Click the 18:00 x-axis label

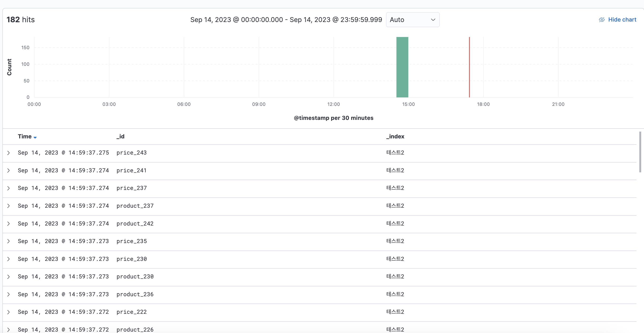click(483, 104)
